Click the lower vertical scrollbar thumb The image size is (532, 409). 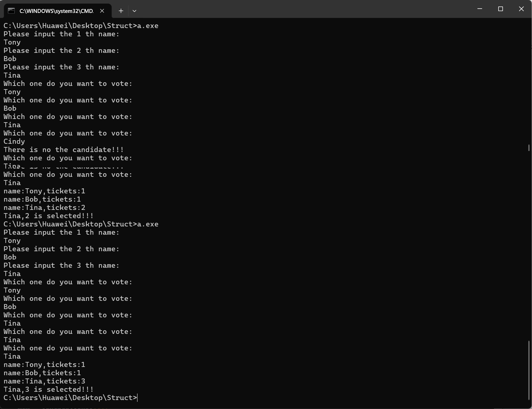click(529, 370)
